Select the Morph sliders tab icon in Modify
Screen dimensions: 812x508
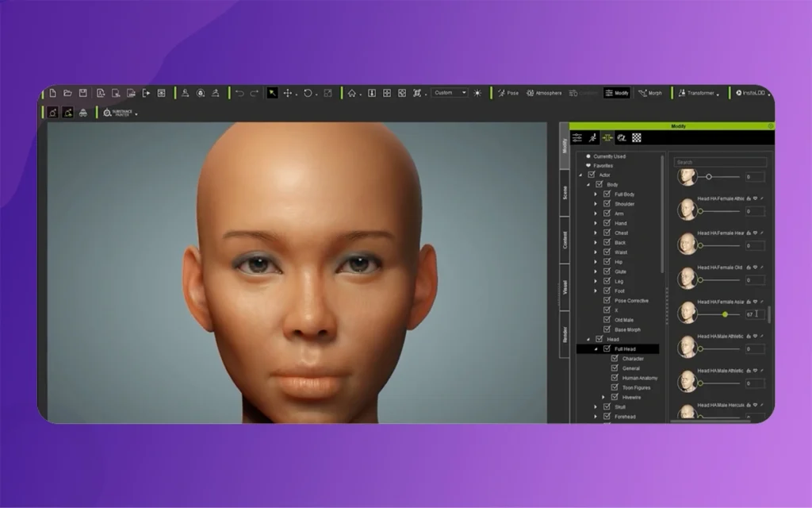pos(607,137)
